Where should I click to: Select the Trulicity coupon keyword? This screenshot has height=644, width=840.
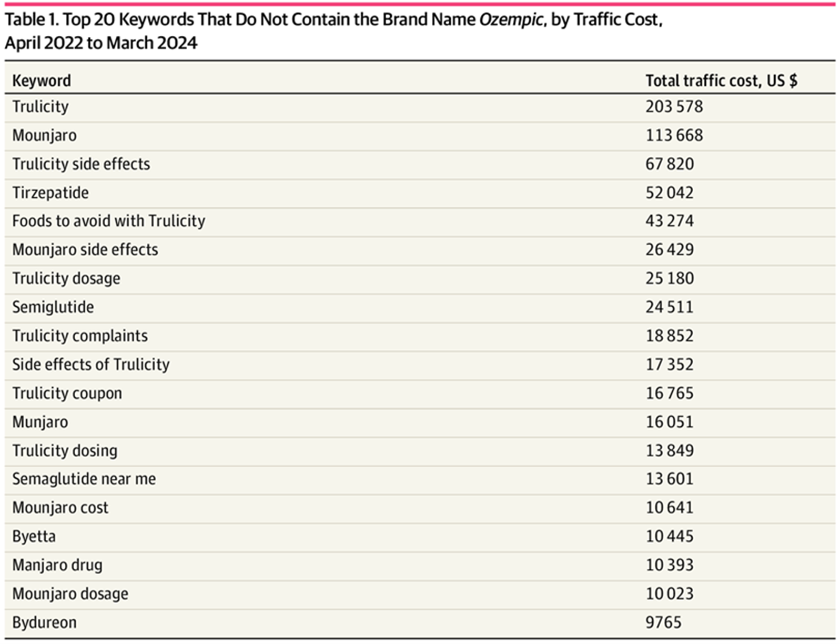click(67, 393)
